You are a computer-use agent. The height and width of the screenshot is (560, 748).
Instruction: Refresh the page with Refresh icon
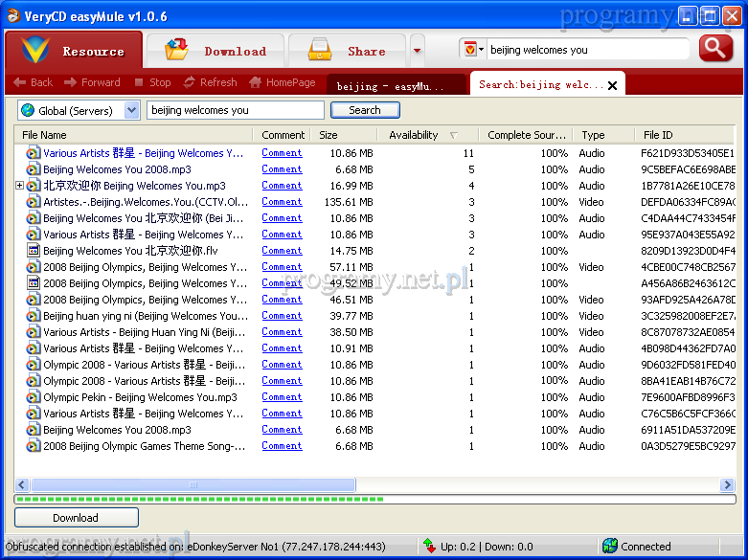point(190,83)
